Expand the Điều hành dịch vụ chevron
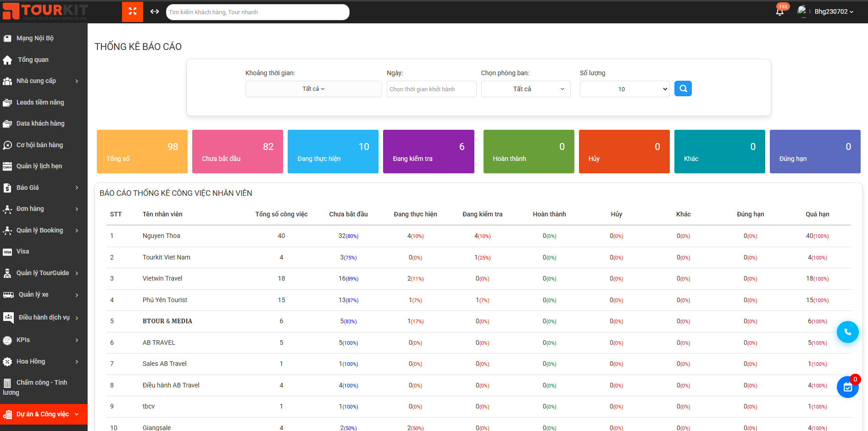 [77, 318]
